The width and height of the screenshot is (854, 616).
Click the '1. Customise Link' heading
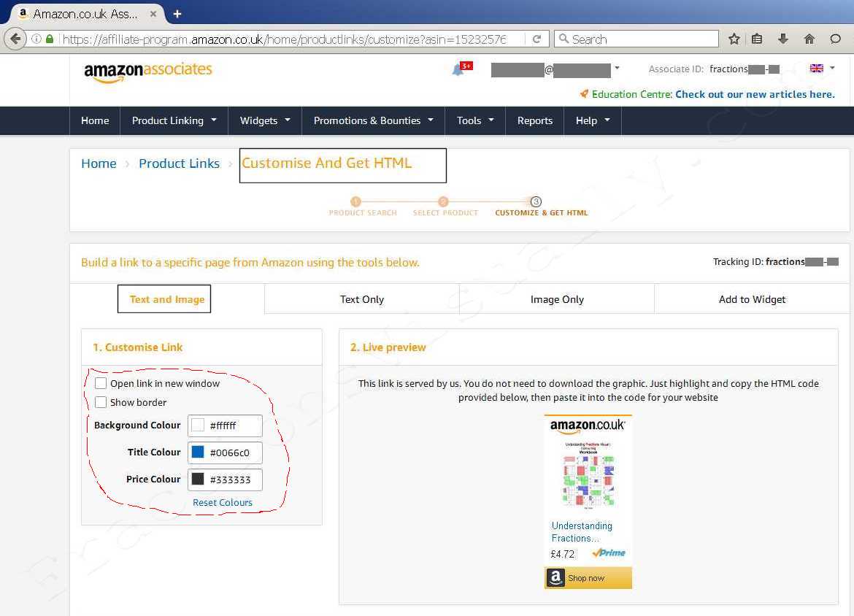[138, 347]
